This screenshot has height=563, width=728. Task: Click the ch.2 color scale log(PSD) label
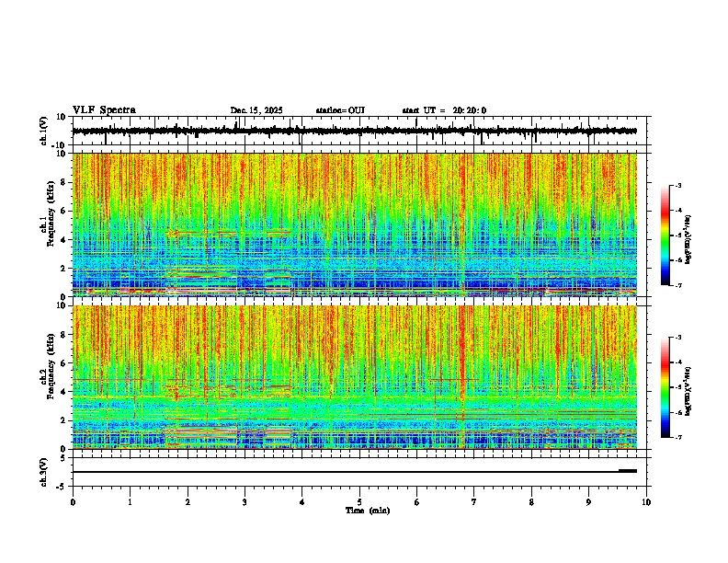click(x=688, y=391)
